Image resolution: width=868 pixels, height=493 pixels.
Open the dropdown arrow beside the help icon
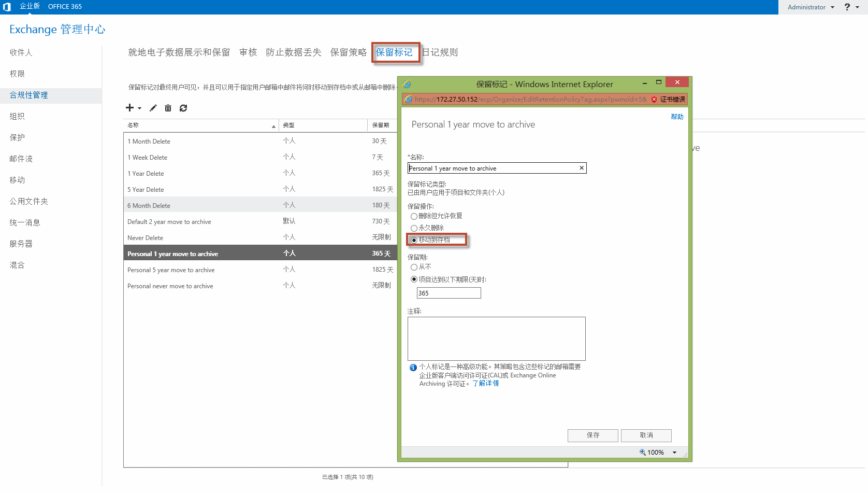tap(857, 7)
